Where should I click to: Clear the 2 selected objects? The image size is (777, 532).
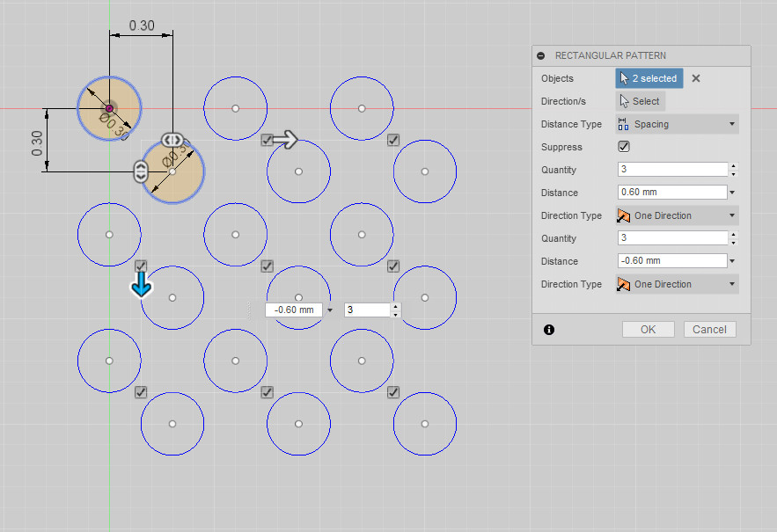pyautogui.click(x=696, y=78)
